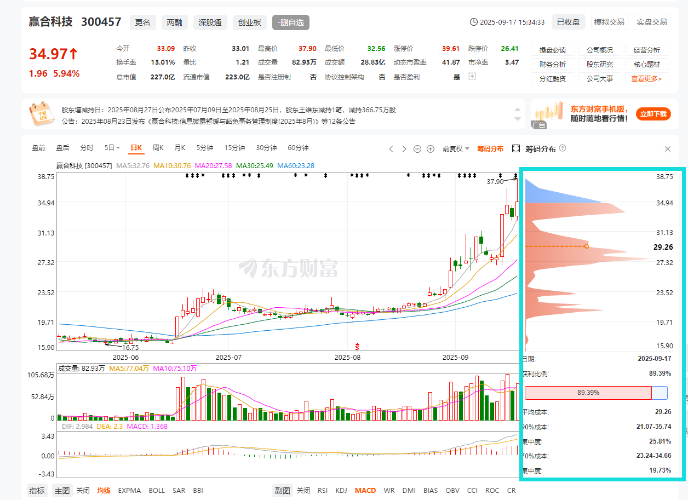
Task: Open the 实盘交易 link
Action: [x=652, y=21]
